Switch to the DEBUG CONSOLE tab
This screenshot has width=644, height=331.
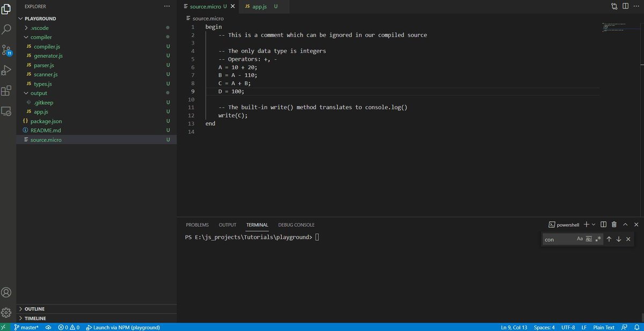(x=296, y=225)
